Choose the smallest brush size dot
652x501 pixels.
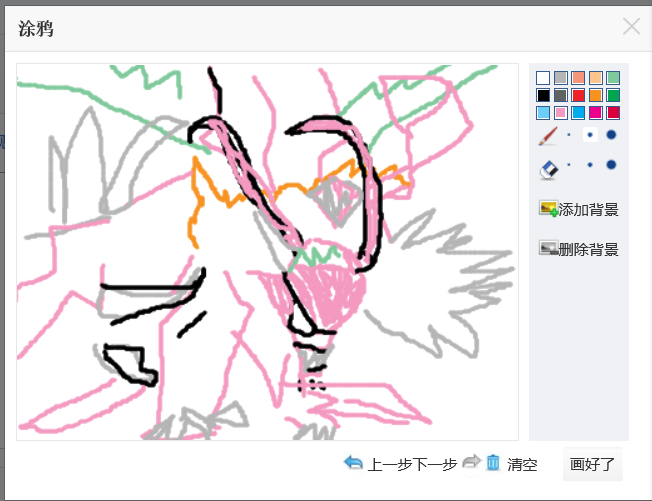point(569,135)
